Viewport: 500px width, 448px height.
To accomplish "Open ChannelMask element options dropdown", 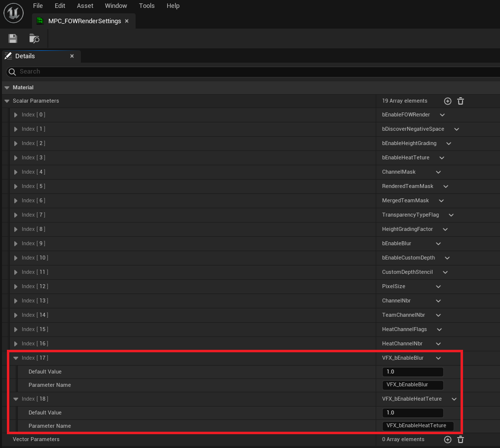I will 438,172.
